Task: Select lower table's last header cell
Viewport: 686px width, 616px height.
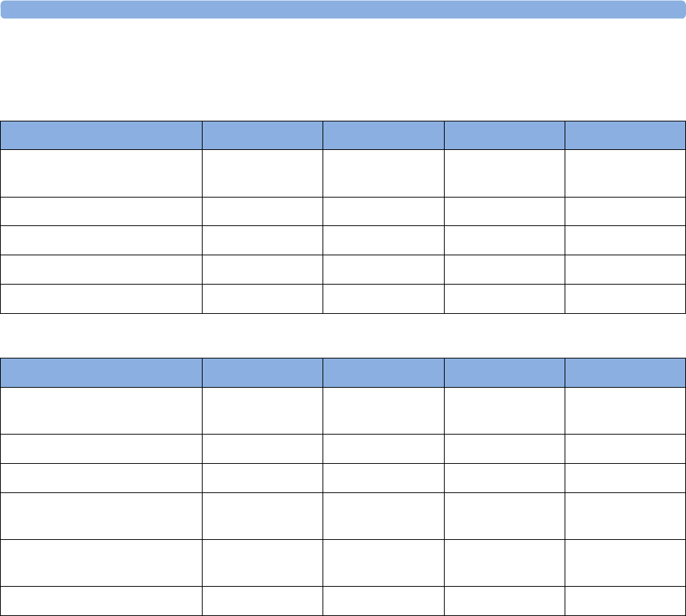Action: (625, 373)
